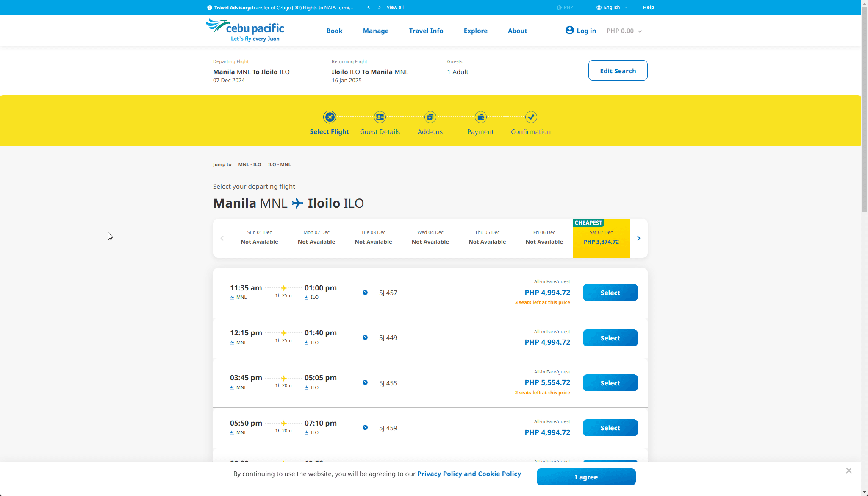Open Privacy Policy and Cookie Policy link
This screenshot has height=496, width=868.
tap(469, 474)
